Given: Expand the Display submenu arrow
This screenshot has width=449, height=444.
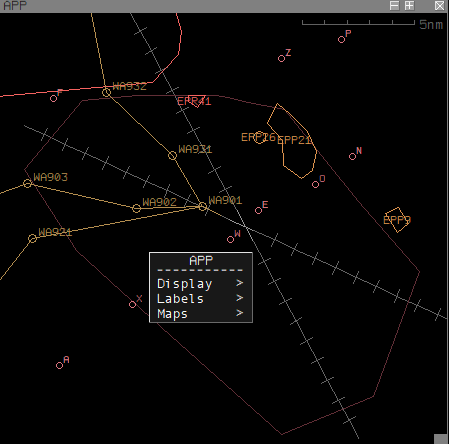Looking at the screenshot, I should [x=239, y=283].
